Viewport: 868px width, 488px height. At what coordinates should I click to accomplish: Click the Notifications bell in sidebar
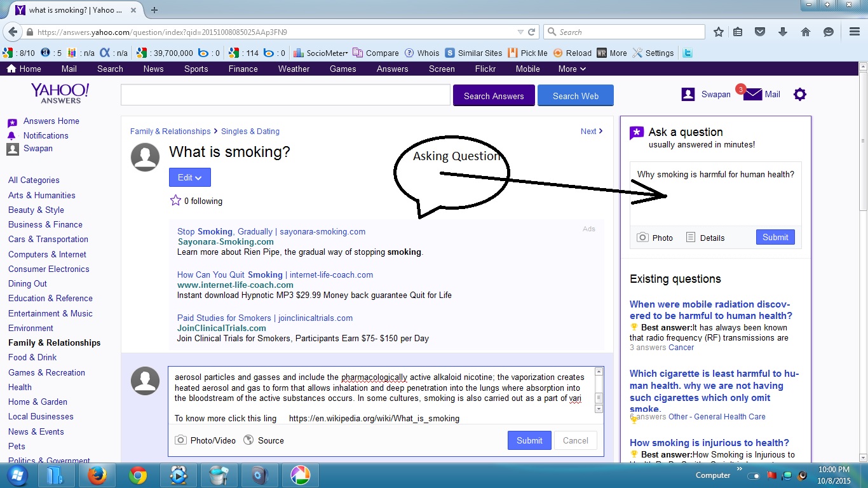[x=11, y=135]
